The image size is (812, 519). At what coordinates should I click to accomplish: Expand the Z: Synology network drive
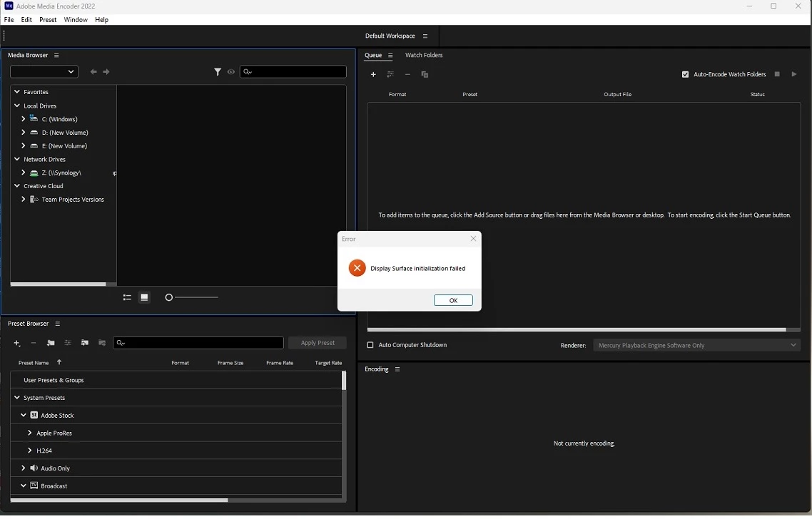24,173
